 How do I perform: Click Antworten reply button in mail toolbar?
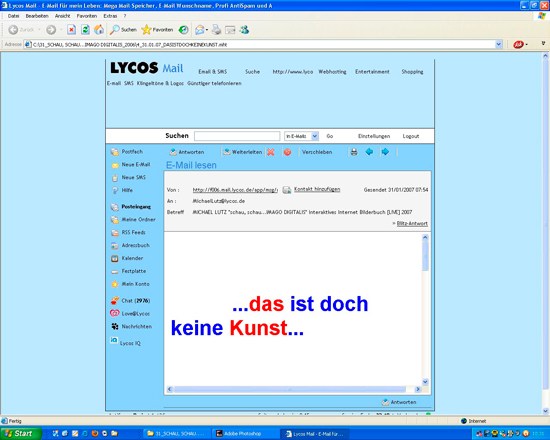[x=187, y=152]
